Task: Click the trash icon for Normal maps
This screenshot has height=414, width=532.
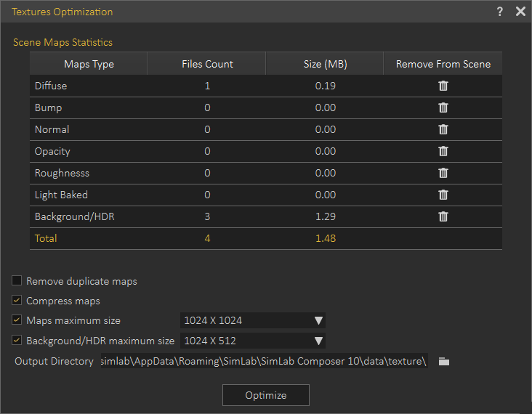Action: pos(443,129)
